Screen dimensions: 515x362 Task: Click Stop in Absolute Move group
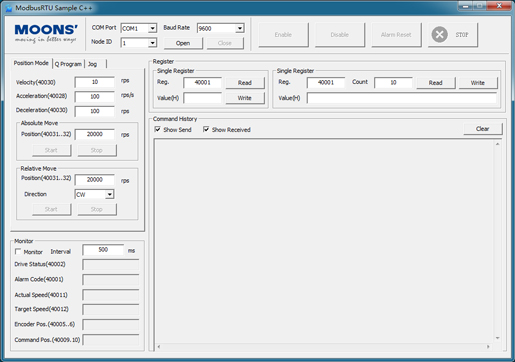coord(97,150)
